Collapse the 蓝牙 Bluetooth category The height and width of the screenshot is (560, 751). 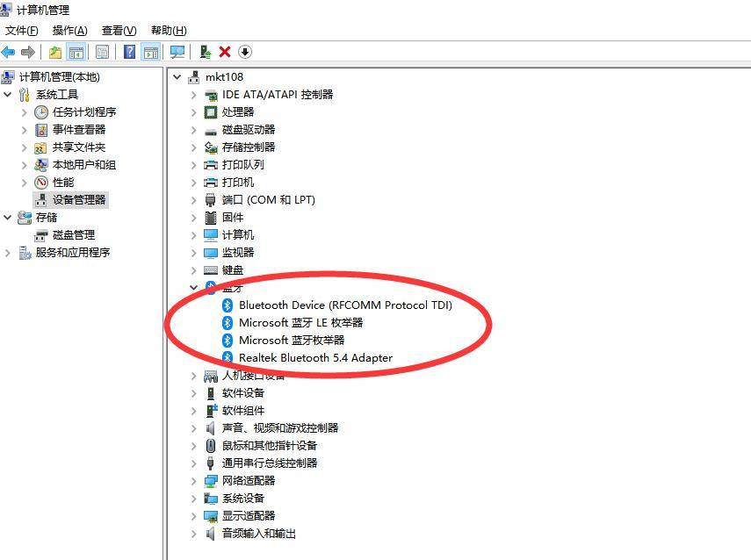193,288
